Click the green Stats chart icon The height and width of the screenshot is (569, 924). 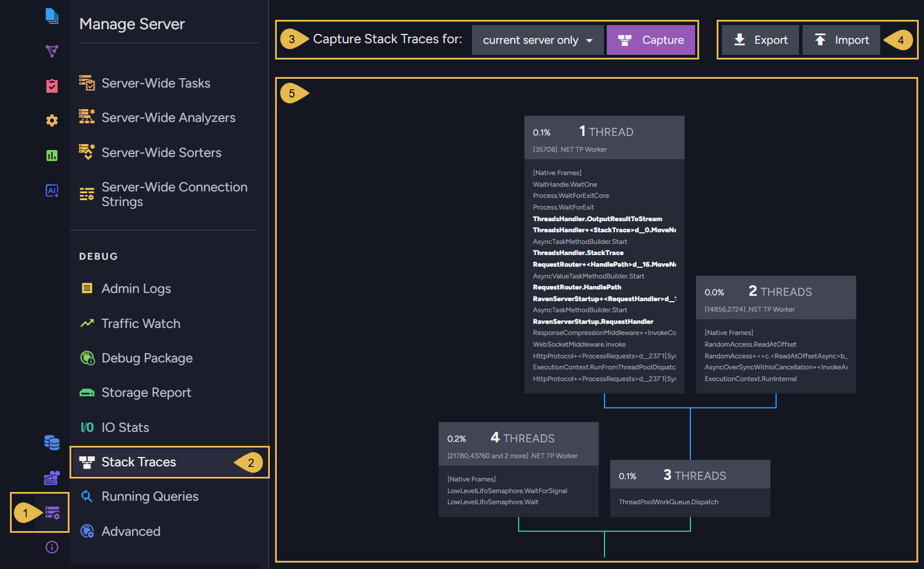click(52, 155)
